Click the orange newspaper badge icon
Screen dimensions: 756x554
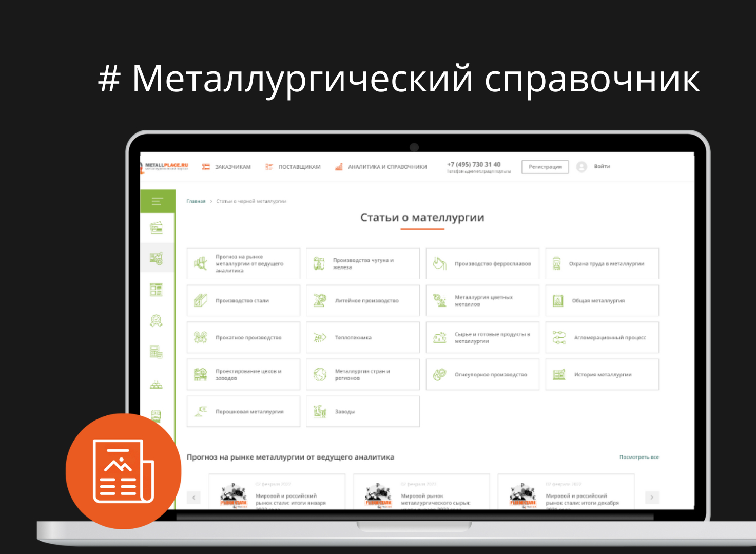(123, 471)
